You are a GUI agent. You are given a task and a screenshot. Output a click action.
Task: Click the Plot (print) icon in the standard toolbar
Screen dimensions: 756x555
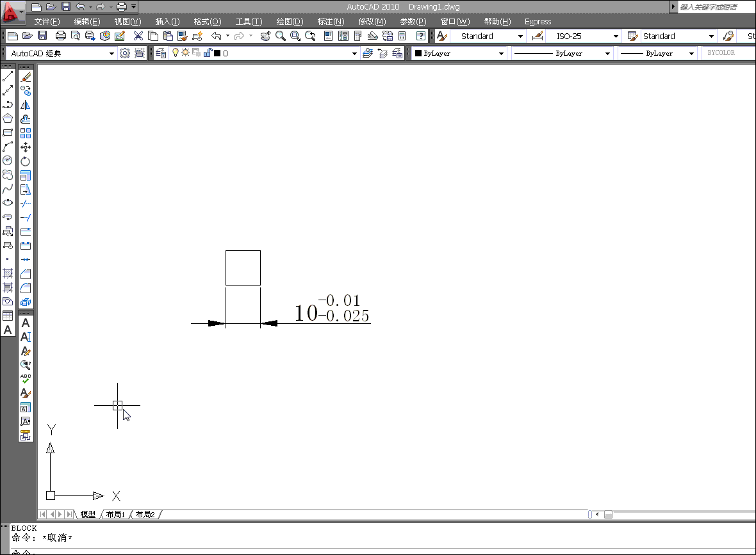pos(61,36)
